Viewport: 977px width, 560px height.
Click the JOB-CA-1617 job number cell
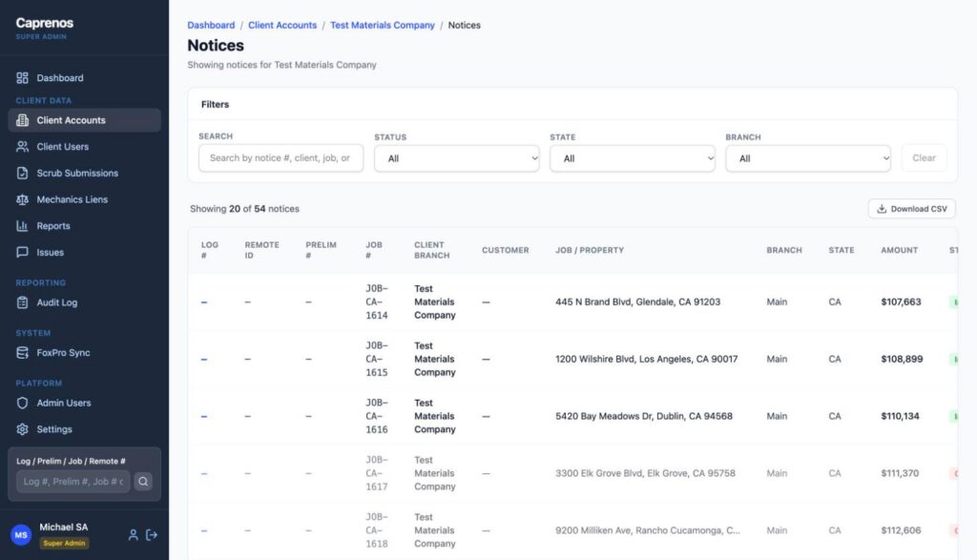tap(376, 473)
